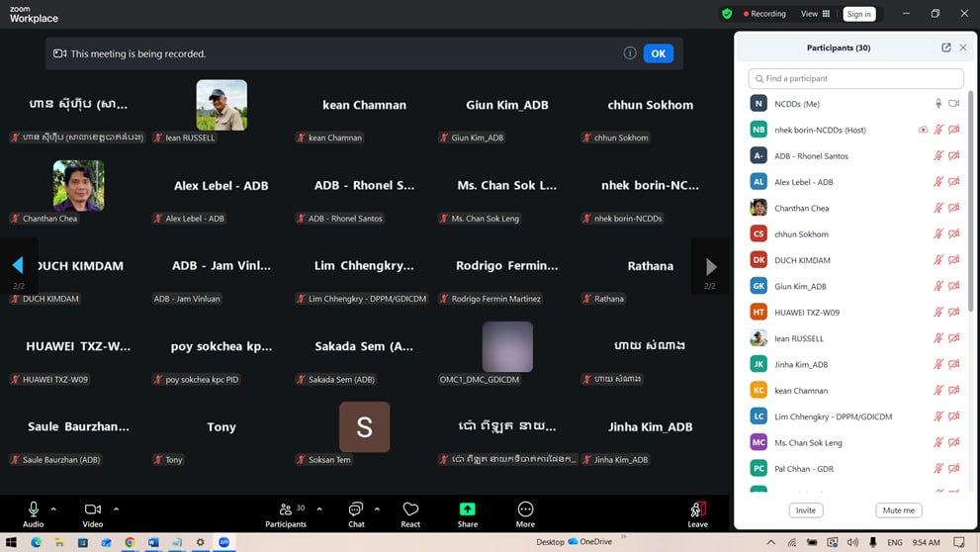Click the Find a participant search field
The width and height of the screenshot is (980, 552).
click(855, 78)
